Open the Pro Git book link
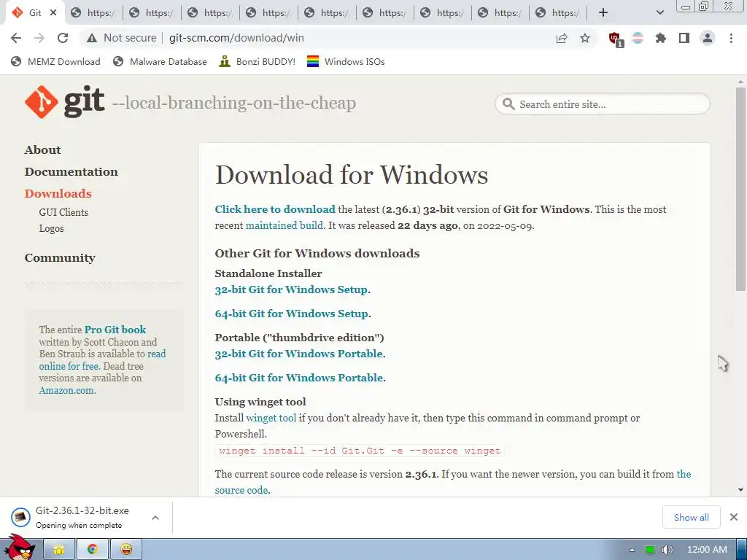 pos(115,330)
